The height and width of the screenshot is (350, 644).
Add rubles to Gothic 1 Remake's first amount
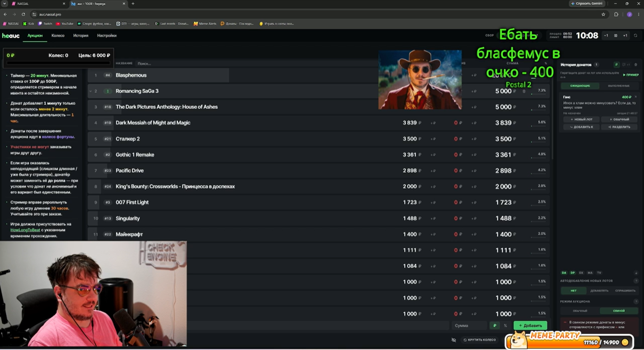coord(433,155)
